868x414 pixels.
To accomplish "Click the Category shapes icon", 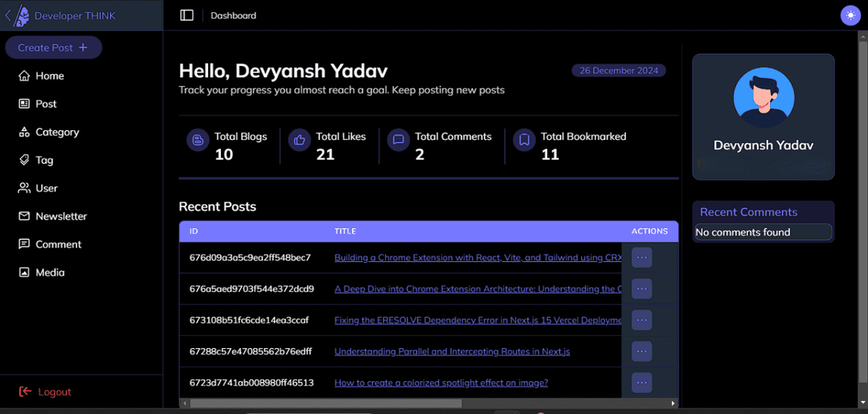I will pos(24,133).
